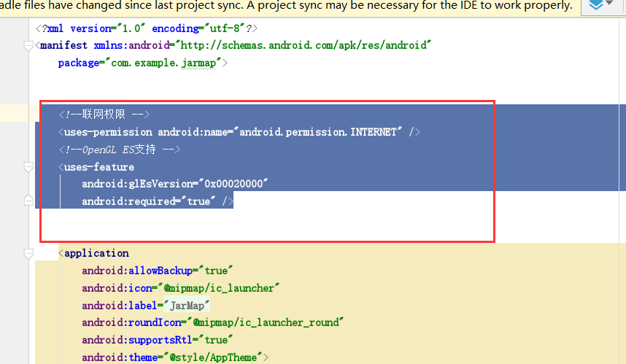The image size is (626, 364).
Task: Click the uses-feature tag name
Action: [x=99, y=167]
